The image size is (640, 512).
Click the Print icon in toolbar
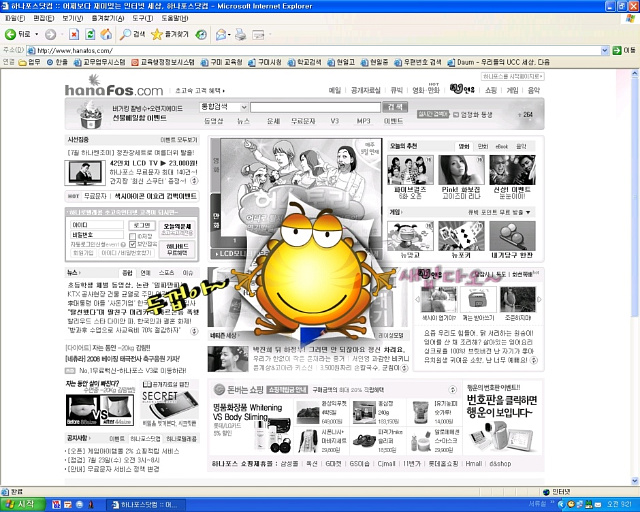click(241, 35)
